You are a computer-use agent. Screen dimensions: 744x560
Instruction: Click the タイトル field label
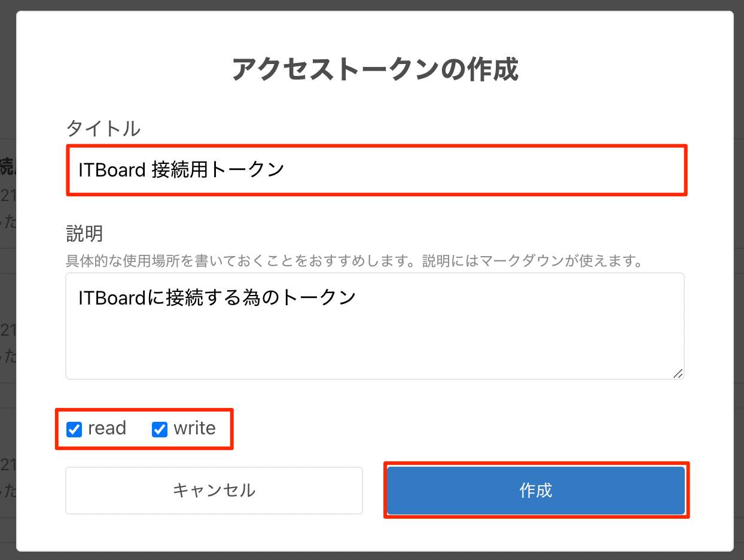click(x=103, y=128)
